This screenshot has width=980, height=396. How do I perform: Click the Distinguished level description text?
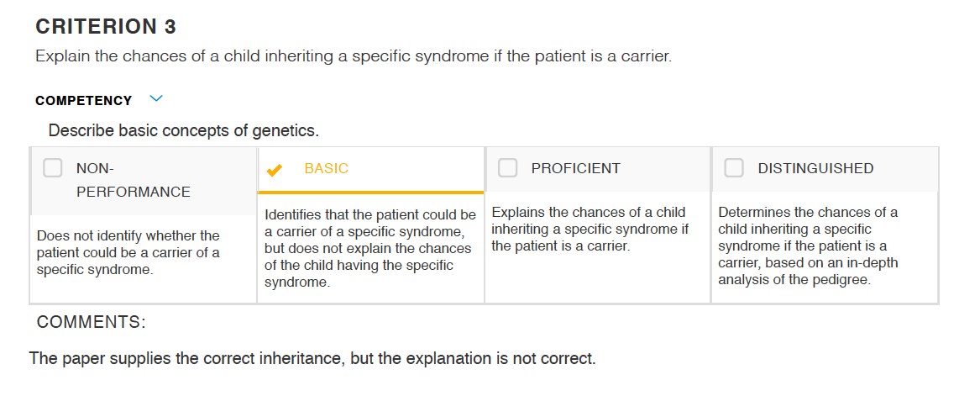coord(808,246)
